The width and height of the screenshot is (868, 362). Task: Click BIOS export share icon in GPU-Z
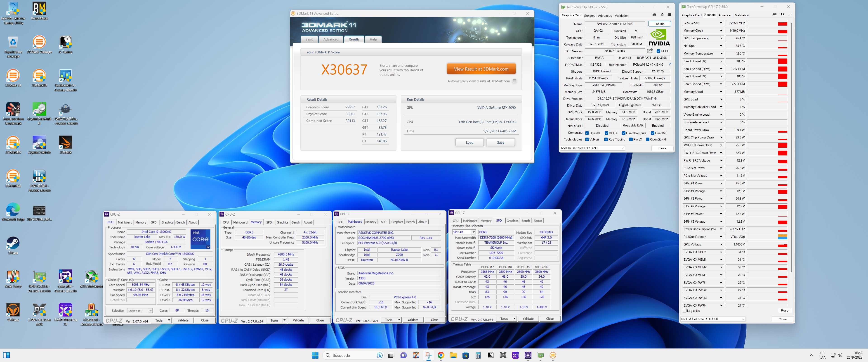[650, 51]
